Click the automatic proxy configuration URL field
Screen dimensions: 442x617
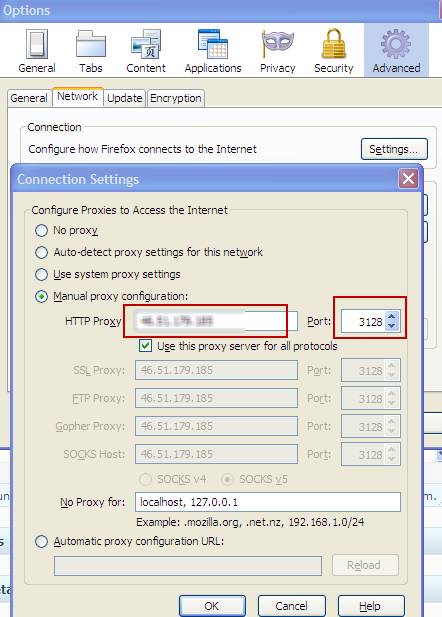tap(188, 566)
